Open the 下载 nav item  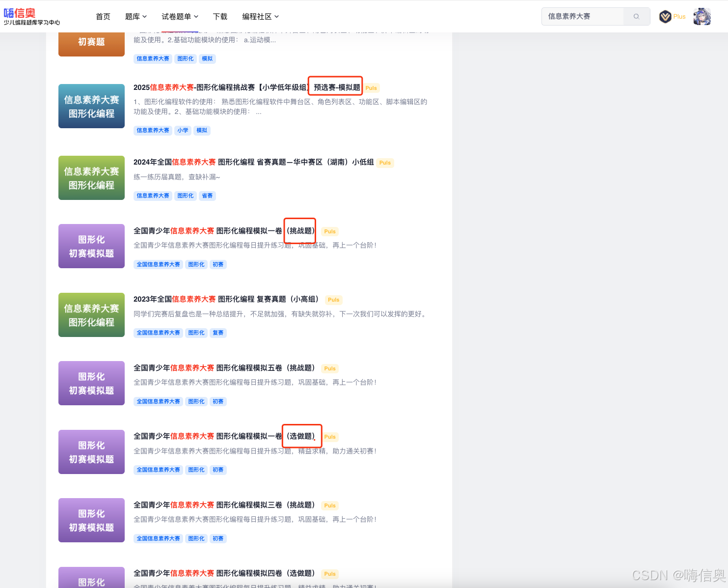click(220, 16)
